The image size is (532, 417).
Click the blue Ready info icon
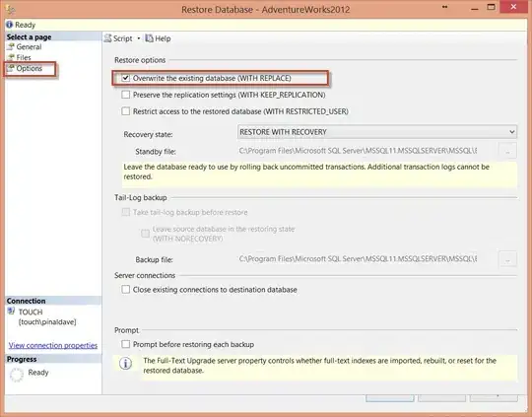coord(9,25)
